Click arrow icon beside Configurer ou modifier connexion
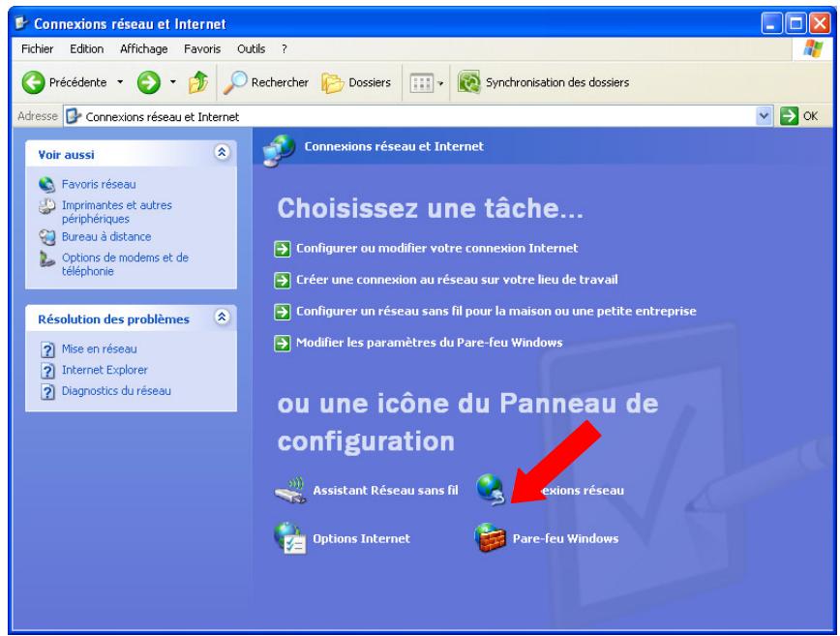 pyautogui.click(x=283, y=249)
